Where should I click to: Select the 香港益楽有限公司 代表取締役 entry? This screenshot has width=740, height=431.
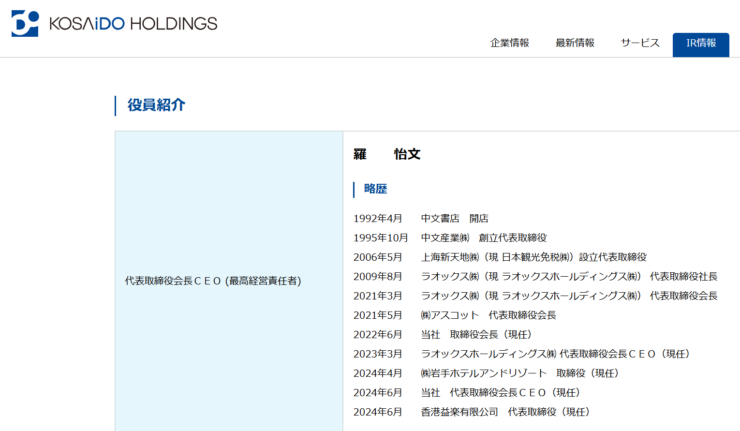point(471,412)
